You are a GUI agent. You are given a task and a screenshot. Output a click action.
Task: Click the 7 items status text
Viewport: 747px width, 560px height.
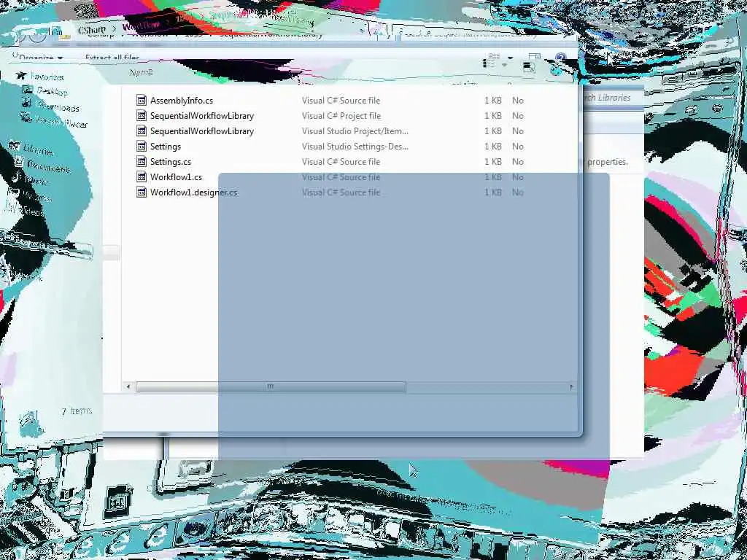[x=76, y=411]
